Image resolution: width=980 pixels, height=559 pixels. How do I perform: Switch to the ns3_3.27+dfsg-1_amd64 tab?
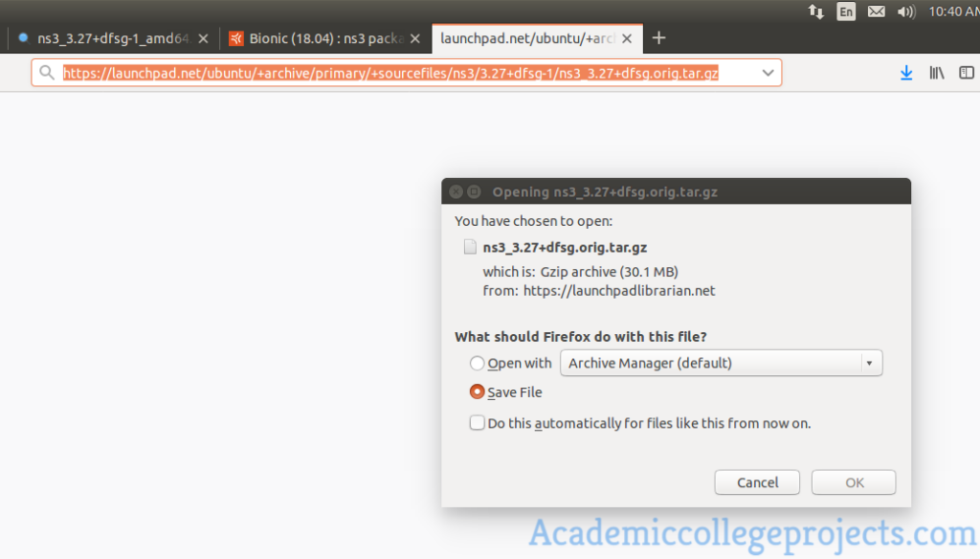point(113,39)
